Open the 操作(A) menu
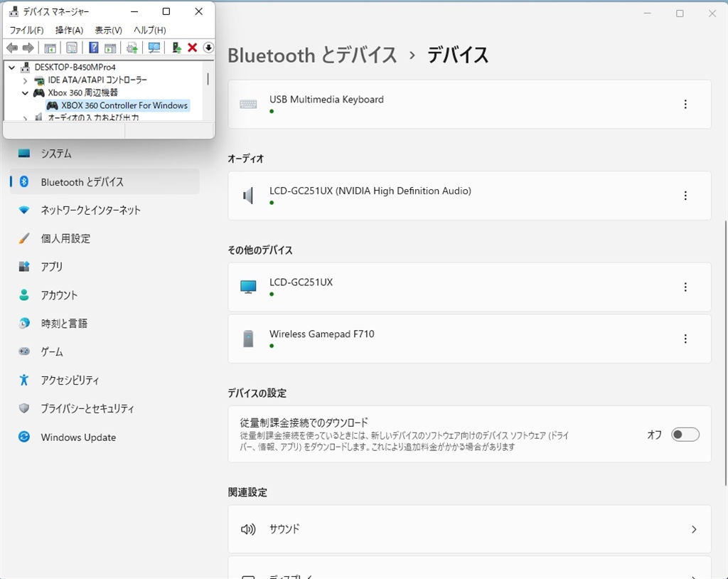Image resolution: width=728 pixels, height=579 pixels. [69, 30]
